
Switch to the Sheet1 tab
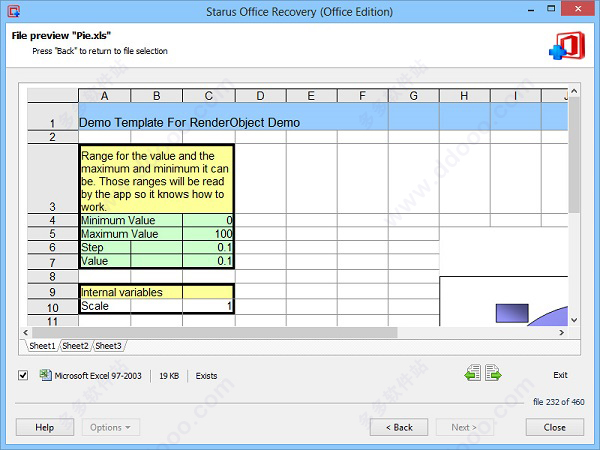pyautogui.click(x=42, y=346)
